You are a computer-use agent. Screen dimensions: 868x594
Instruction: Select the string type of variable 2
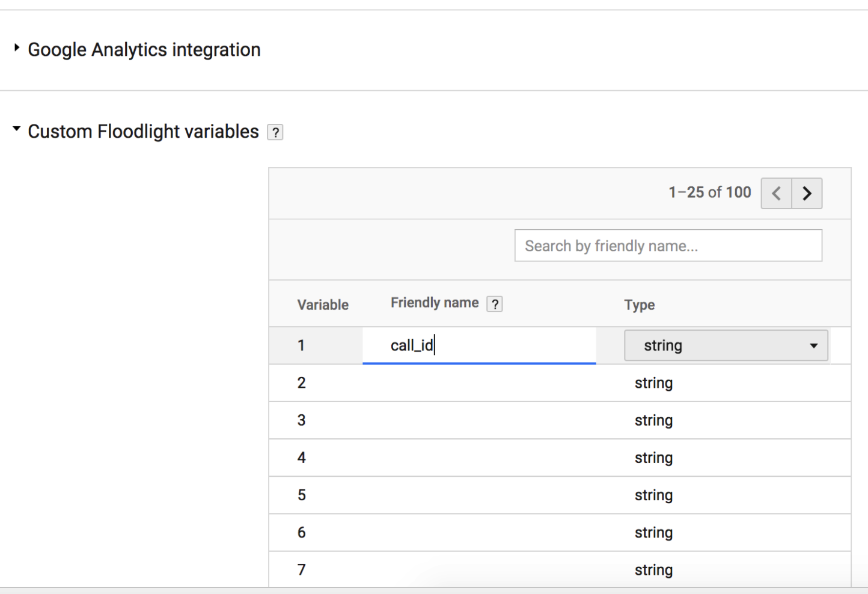(653, 383)
